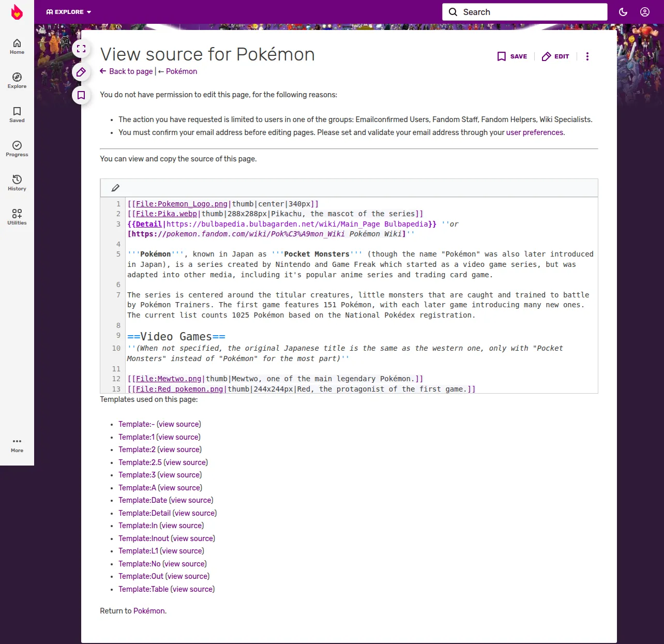Click the floating edit pencil button
This screenshot has height=644, width=664.
click(x=81, y=72)
